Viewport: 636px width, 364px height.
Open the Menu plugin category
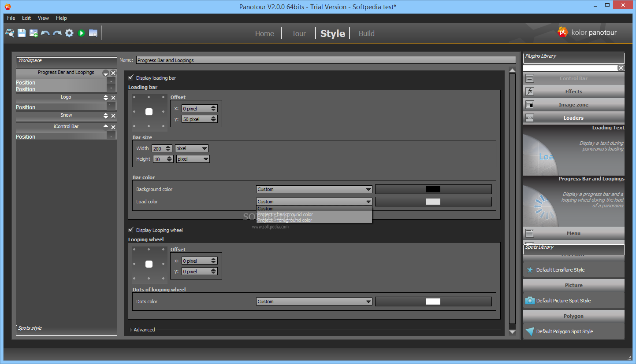point(574,233)
